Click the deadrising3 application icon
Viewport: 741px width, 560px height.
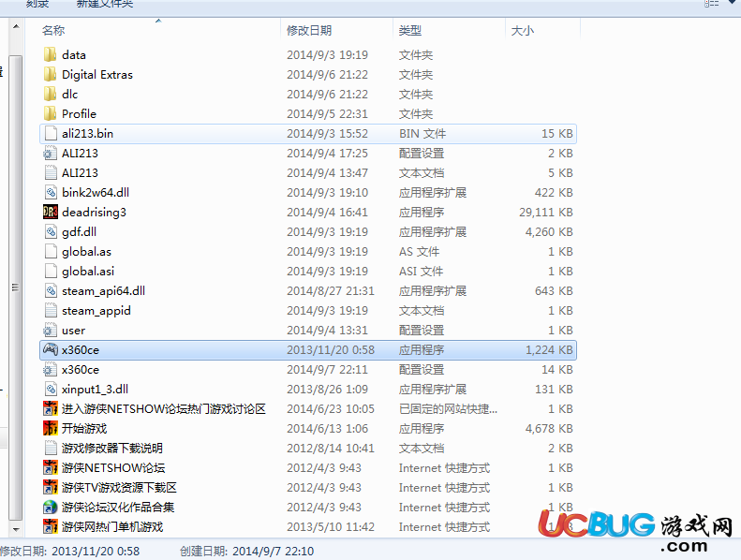point(50,213)
